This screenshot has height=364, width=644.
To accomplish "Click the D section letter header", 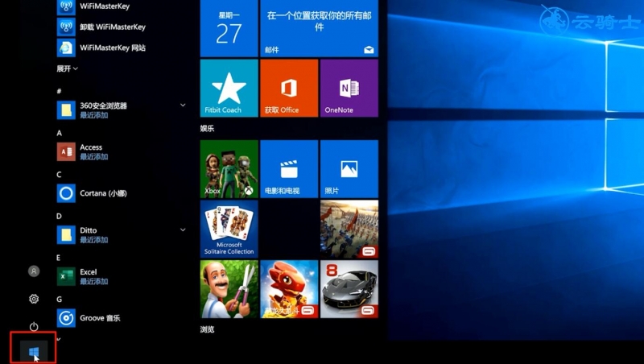I will point(59,216).
